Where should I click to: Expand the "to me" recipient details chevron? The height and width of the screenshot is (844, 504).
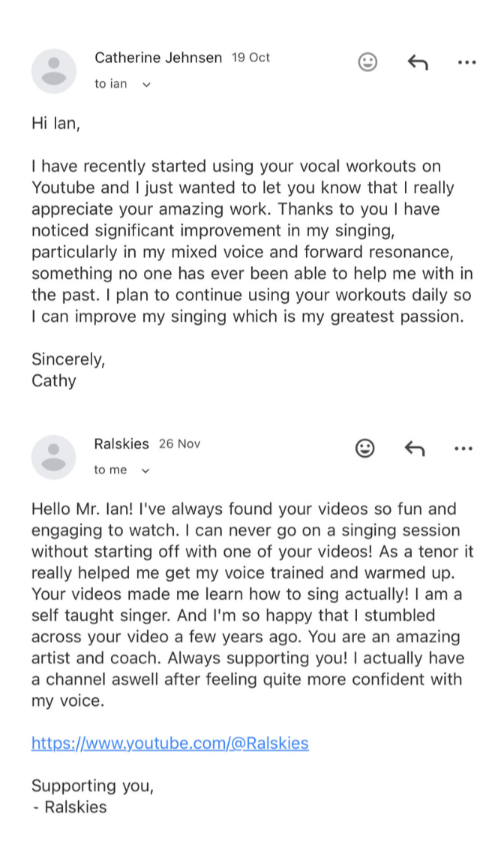pos(145,471)
